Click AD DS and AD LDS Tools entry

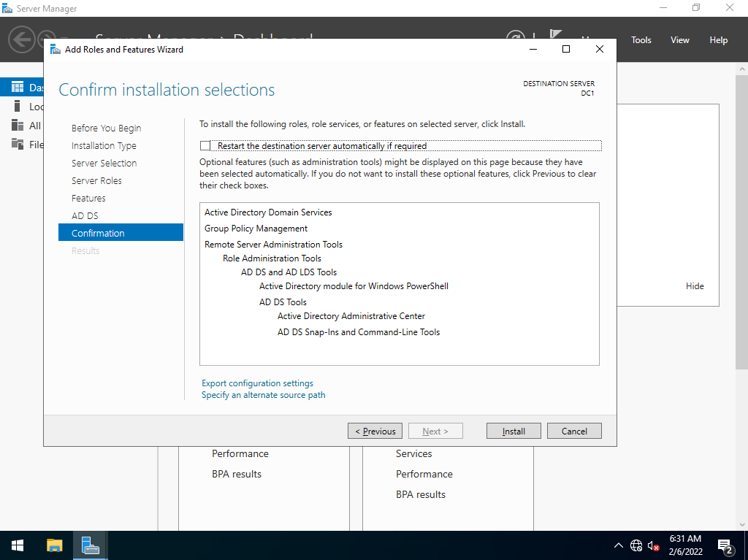point(289,272)
